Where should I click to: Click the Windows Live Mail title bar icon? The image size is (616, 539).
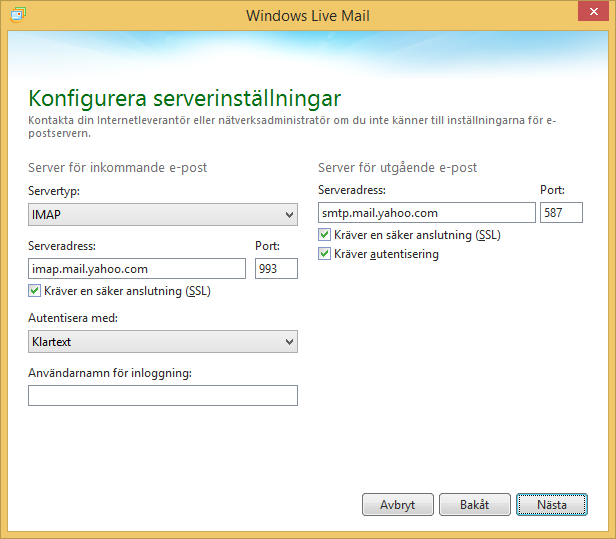pyautogui.click(x=18, y=15)
